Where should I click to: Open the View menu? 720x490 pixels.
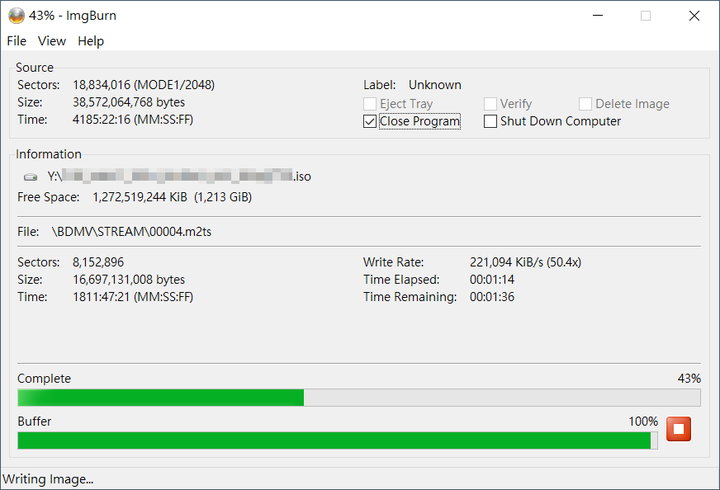52,41
